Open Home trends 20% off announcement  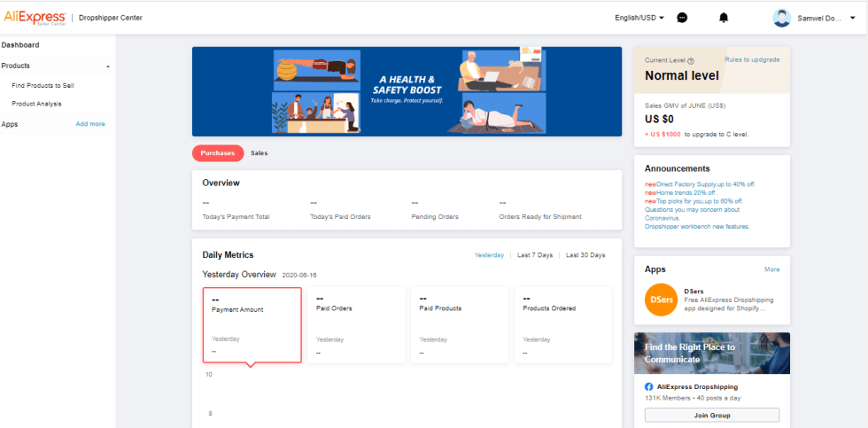(686, 192)
